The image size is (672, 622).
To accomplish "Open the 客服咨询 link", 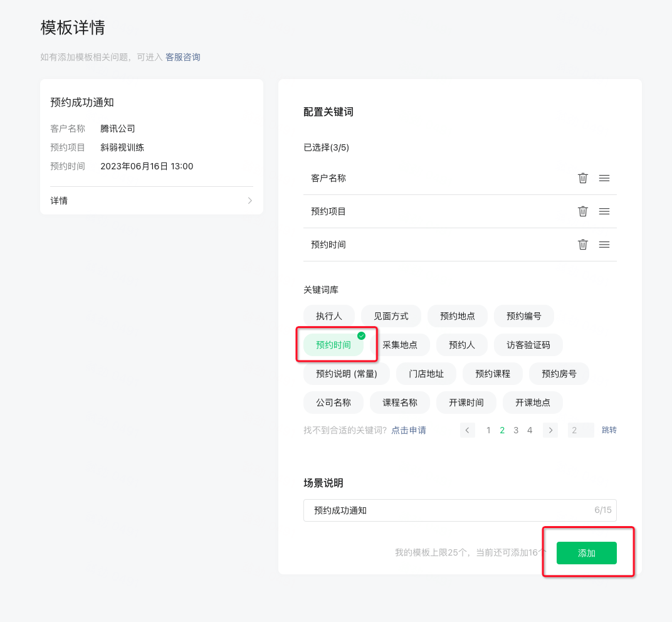I will (183, 57).
